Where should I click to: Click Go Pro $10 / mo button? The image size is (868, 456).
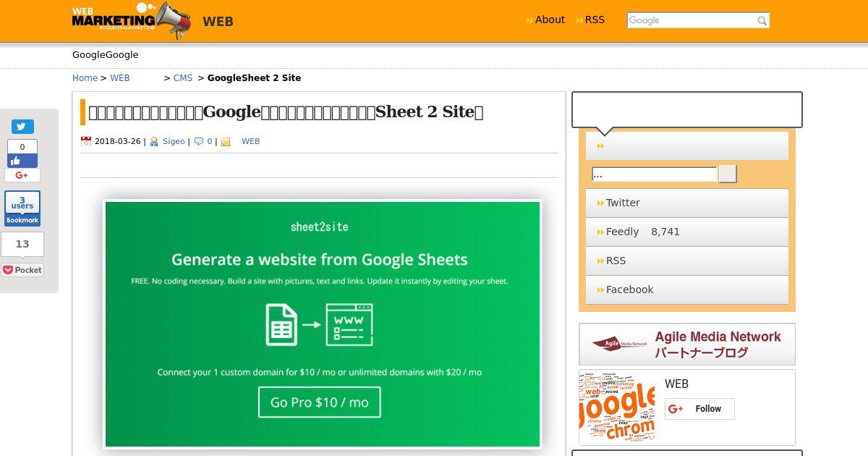point(319,402)
